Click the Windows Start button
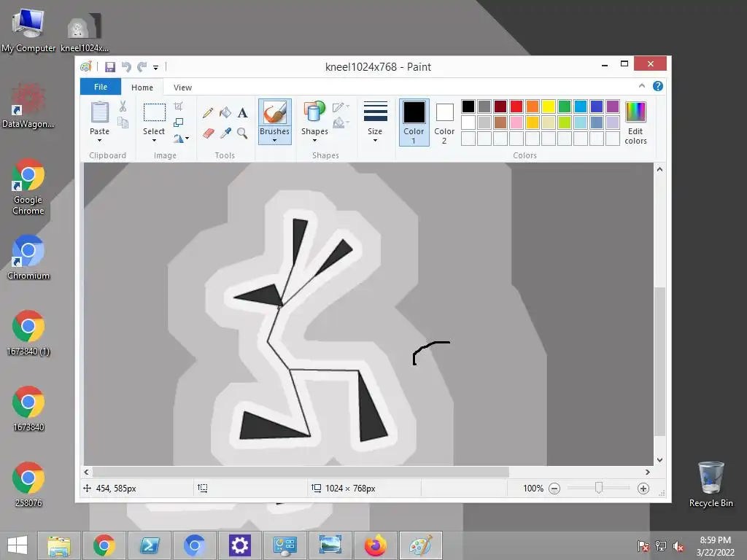This screenshot has width=747, height=560. [18, 545]
